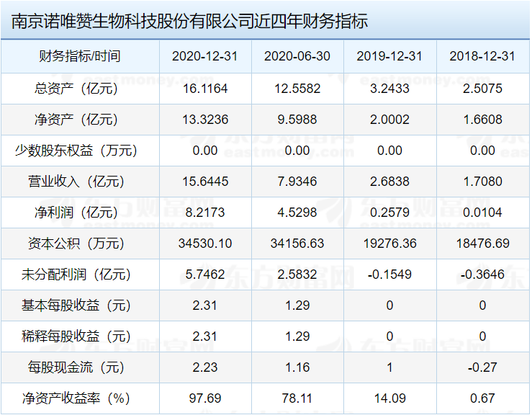The image size is (532, 415).
Task: Click the 总资产（亿元）row label
Action: click(x=79, y=89)
